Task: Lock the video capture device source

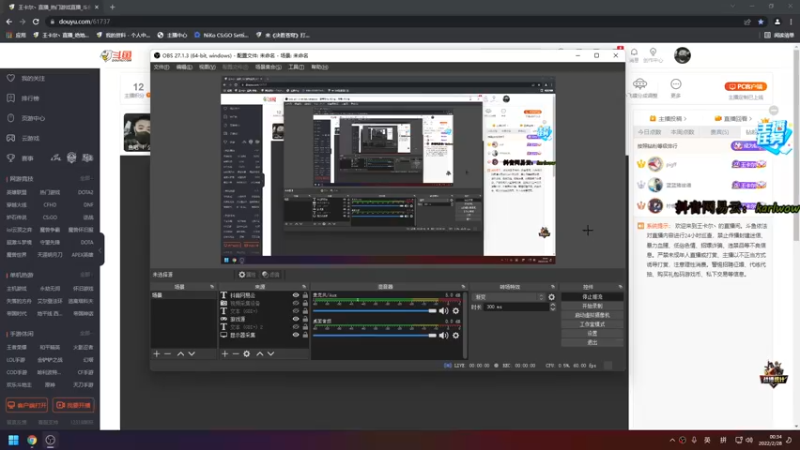Action: click(x=305, y=303)
